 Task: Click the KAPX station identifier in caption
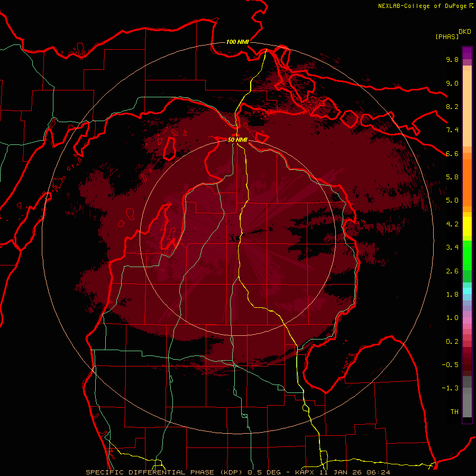pyautogui.click(x=305, y=472)
